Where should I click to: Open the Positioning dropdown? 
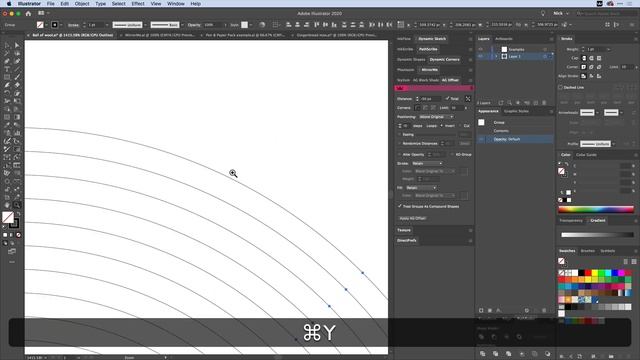[x=436, y=117]
